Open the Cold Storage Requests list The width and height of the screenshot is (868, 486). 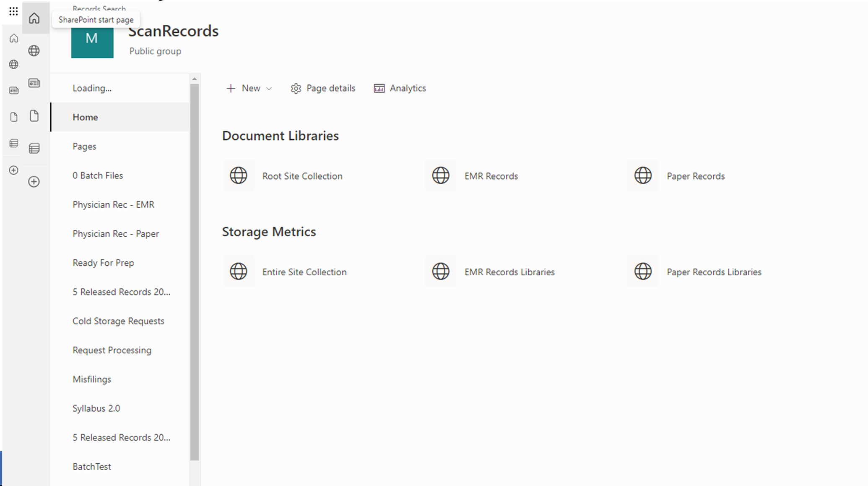[118, 321]
